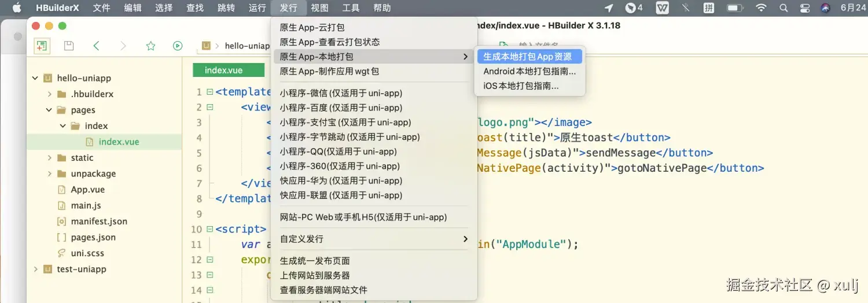This screenshot has width=868, height=303.
Task: Open the 选择 menu
Action: click(x=164, y=8)
